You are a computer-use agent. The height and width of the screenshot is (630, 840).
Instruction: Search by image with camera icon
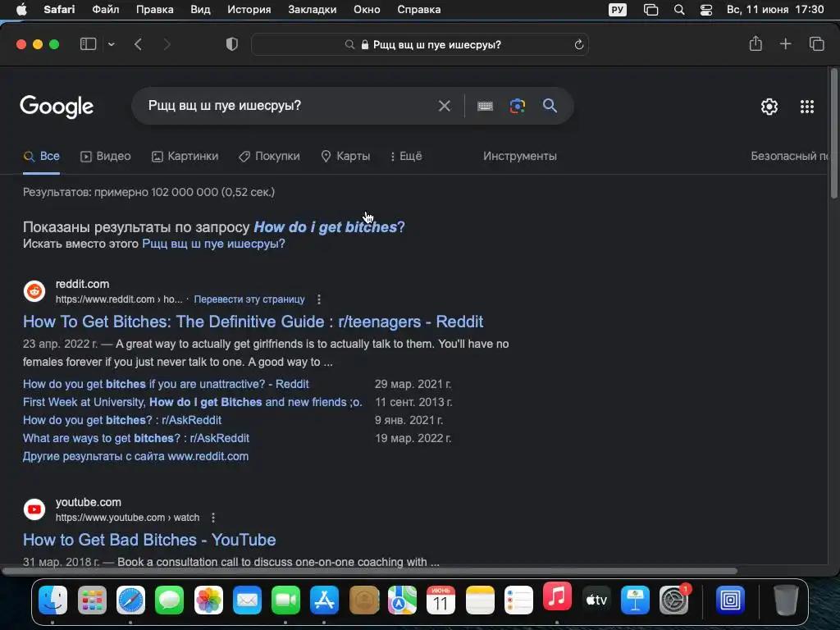click(517, 106)
